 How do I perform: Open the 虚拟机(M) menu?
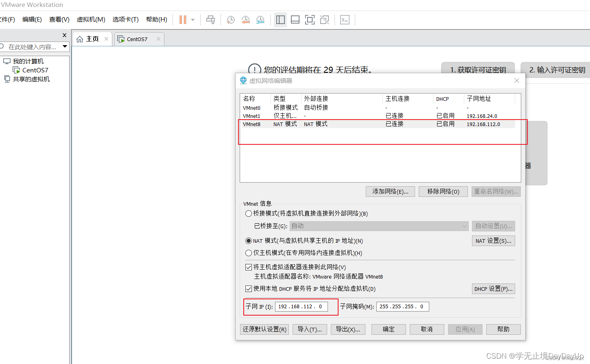(x=90, y=19)
